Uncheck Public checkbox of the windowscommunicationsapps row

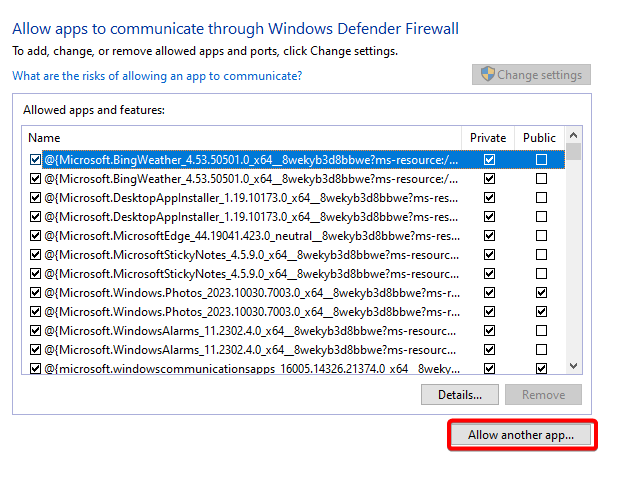click(541, 368)
